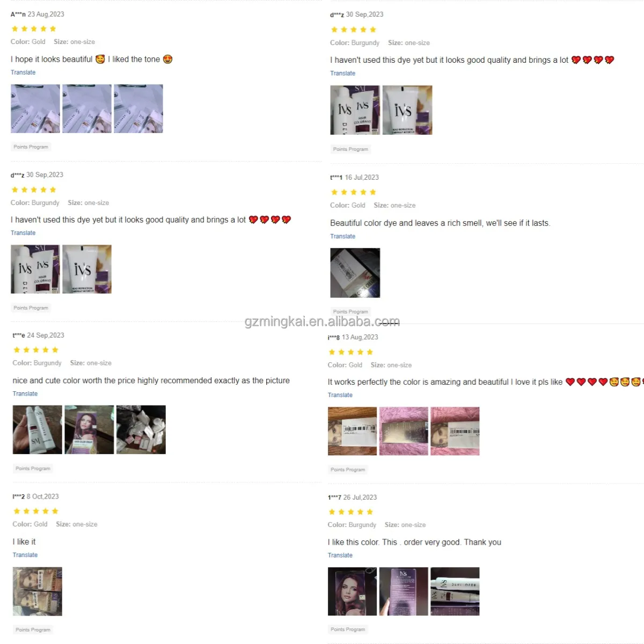Click Translate under "I like it" review

pos(25,555)
